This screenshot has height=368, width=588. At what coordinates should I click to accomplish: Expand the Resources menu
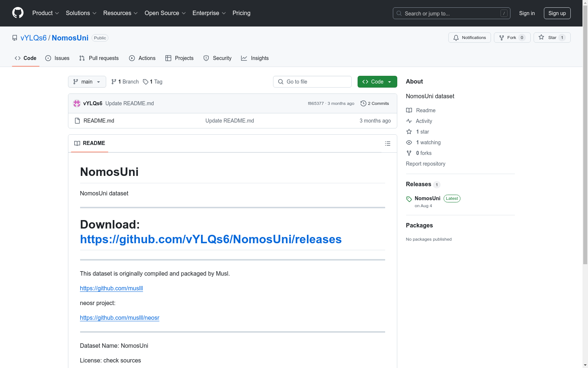click(121, 13)
